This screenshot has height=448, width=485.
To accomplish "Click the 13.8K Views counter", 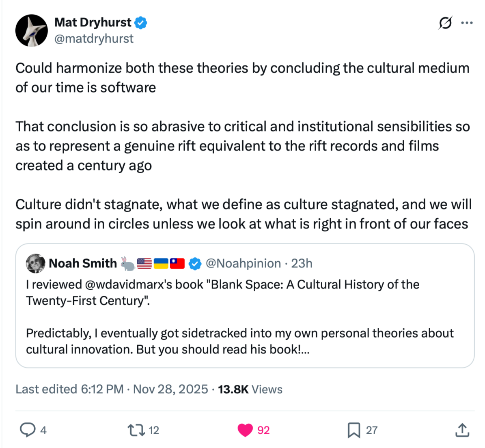I will [x=250, y=389].
